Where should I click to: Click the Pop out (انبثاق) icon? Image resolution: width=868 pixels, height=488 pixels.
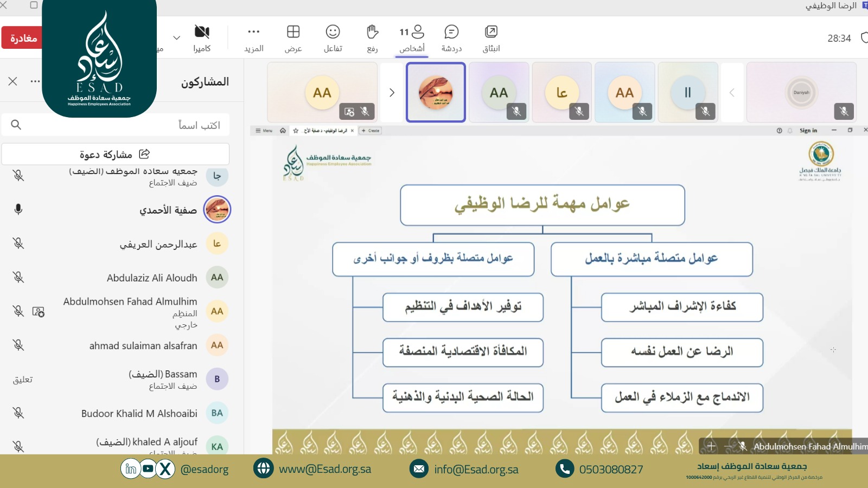tap(491, 38)
